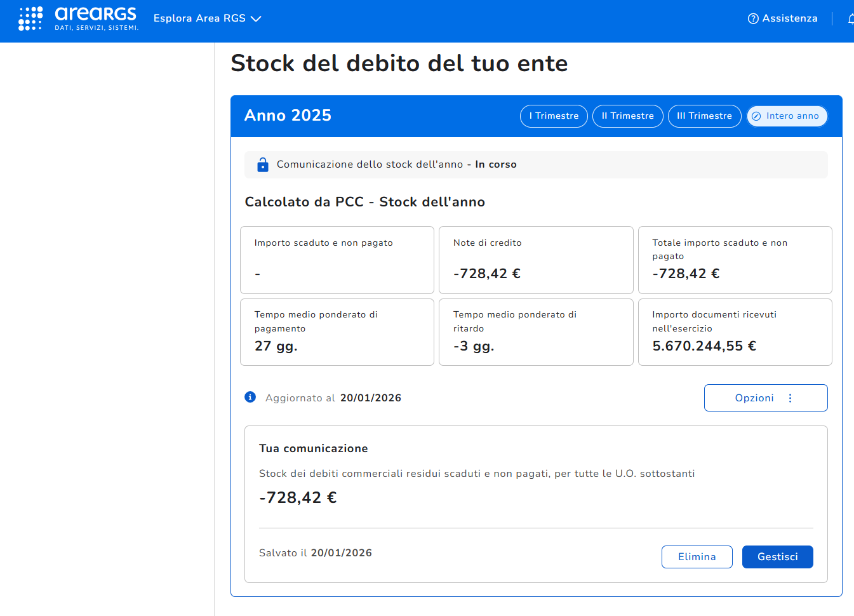
Task: Click the Importo documenti ricevuti nell'esercizio card
Action: 735,332
